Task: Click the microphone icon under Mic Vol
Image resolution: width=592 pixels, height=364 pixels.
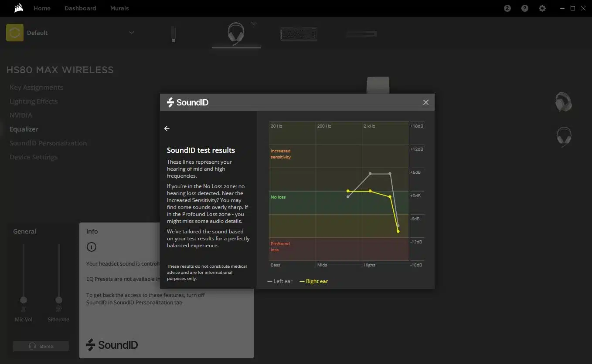Action: (24, 309)
